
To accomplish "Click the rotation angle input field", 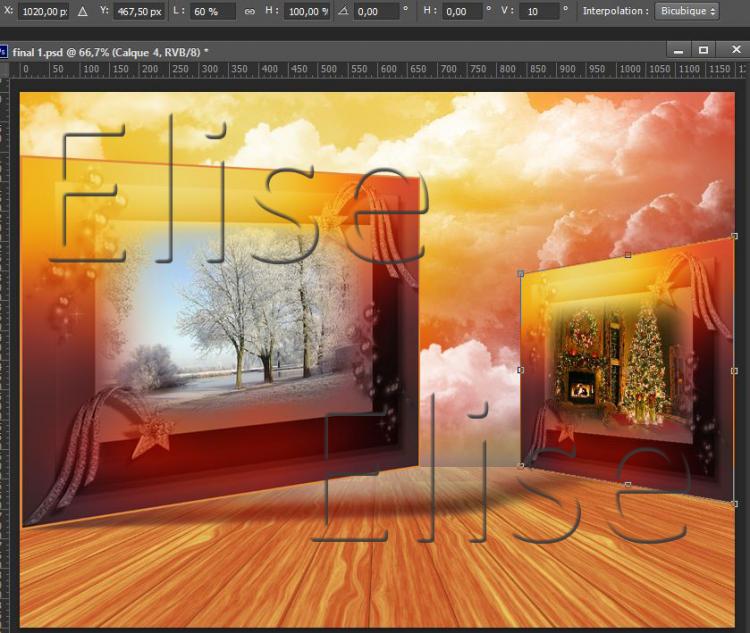I will pos(376,12).
